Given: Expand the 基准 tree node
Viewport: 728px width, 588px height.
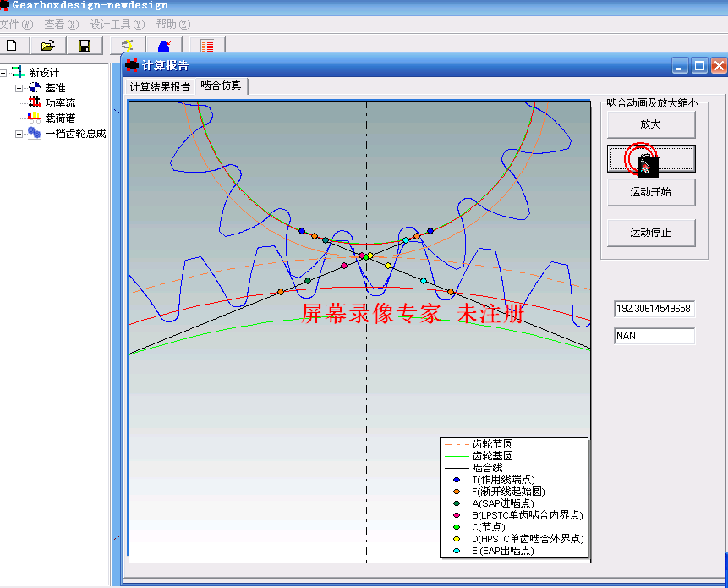Looking at the screenshot, I should [x=19, y=88].
